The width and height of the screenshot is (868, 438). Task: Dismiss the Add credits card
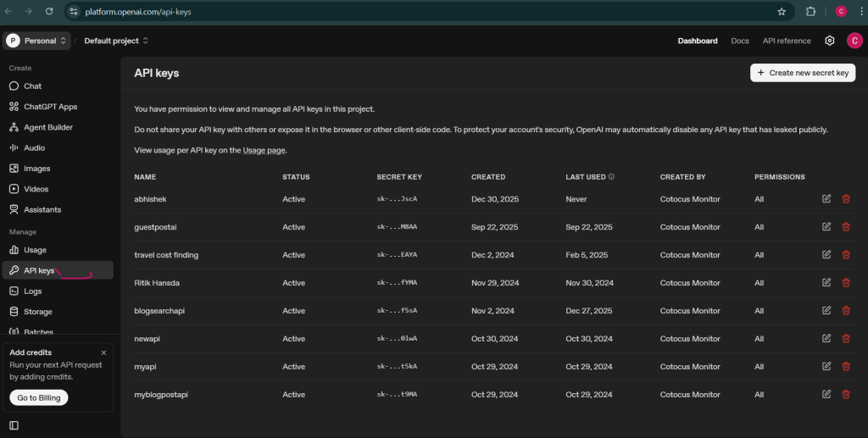(103, 352)
